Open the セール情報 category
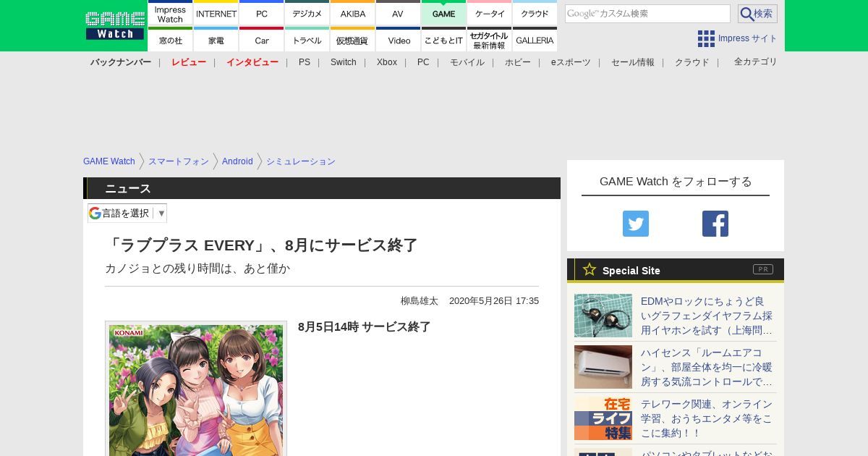The width and height of the screenshot is (868, 456). [633, 62]
